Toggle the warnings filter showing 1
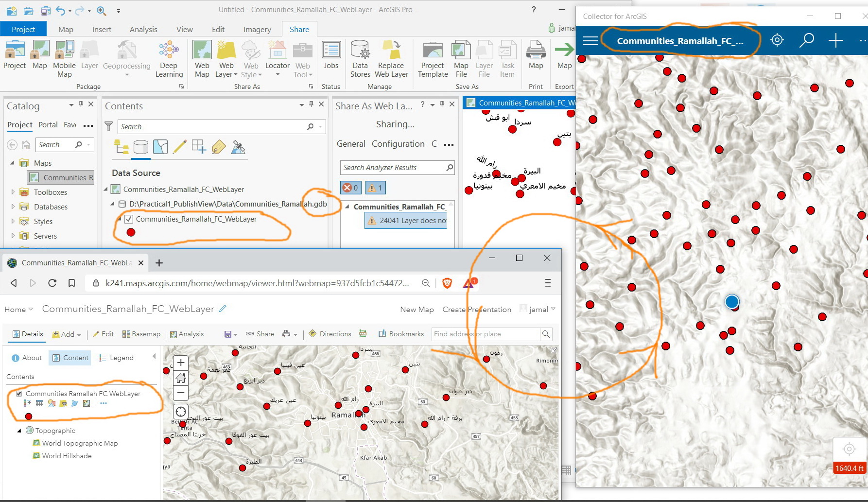This screenshot has width=868, height=502. tap(376, 188)
